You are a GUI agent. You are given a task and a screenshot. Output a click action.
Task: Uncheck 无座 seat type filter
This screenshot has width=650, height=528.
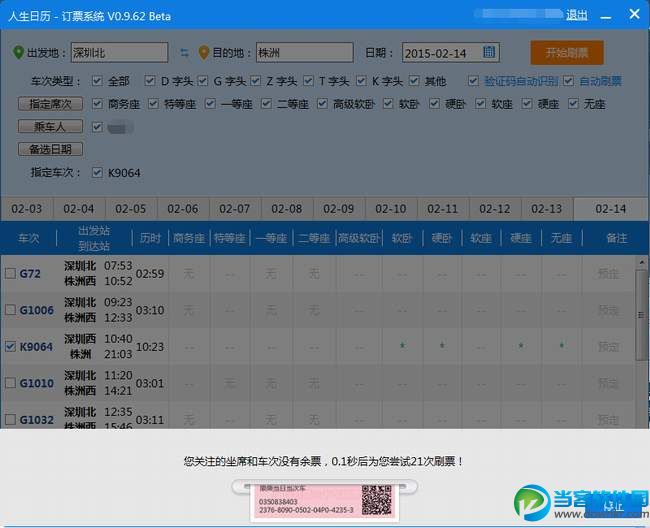pyautogui.click(x=573, y=104)
